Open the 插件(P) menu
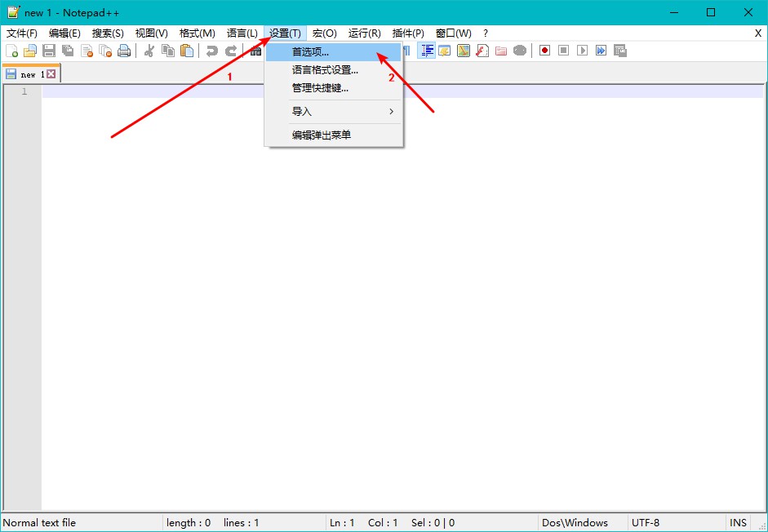The image size is (768, 532). coord(408,33)
